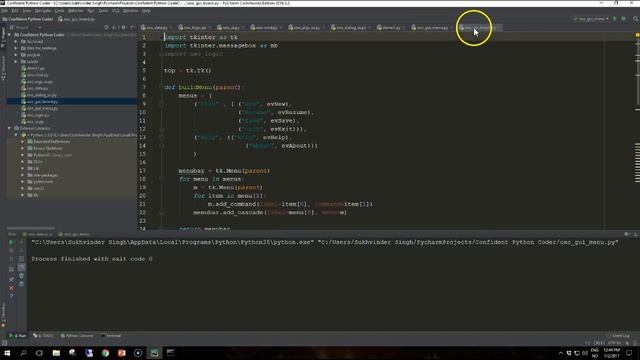Close the oxo_data.py editor tab
The height and width of the screenshot is (360, 640).
click(170, 28)
